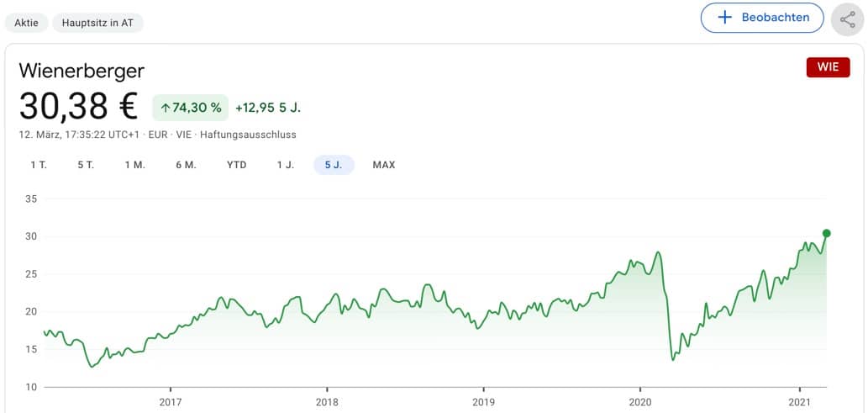The height and width of the screenshot is (413, 868).
Task: Switch chart to 5 T. range
Action: [x=86, y=165]
